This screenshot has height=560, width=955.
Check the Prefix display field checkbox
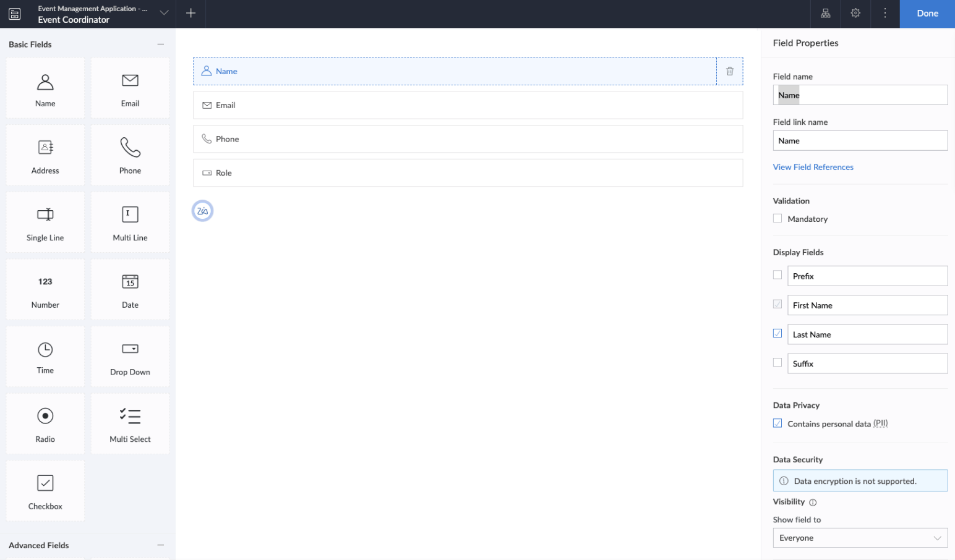pyautogui.click(x=777, y=274)
